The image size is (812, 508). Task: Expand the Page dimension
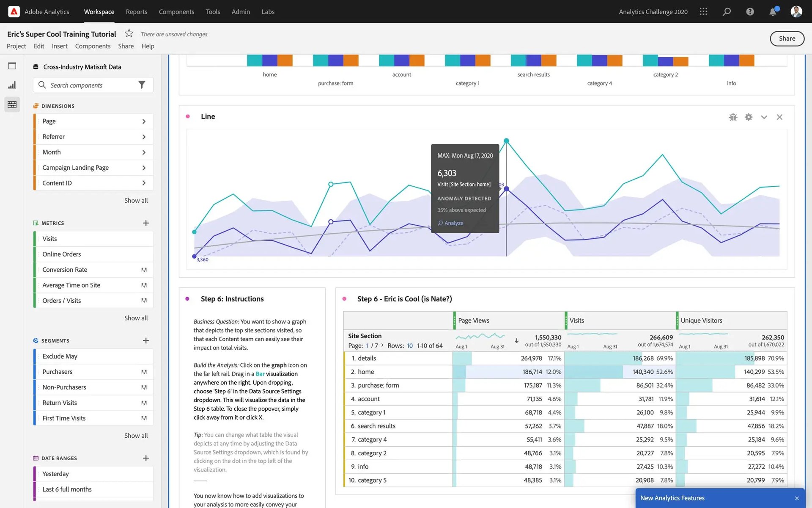(x=144, y=121)
